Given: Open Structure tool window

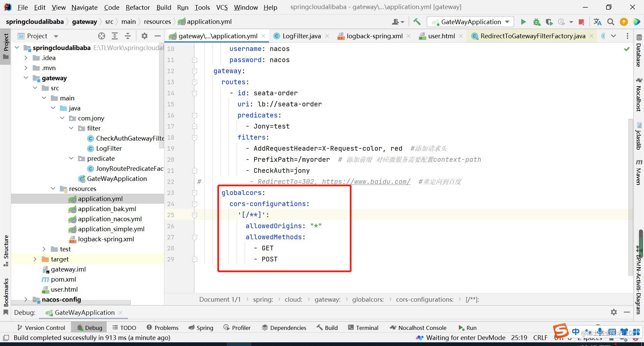Looking at the screenshot, I should 6,251.
